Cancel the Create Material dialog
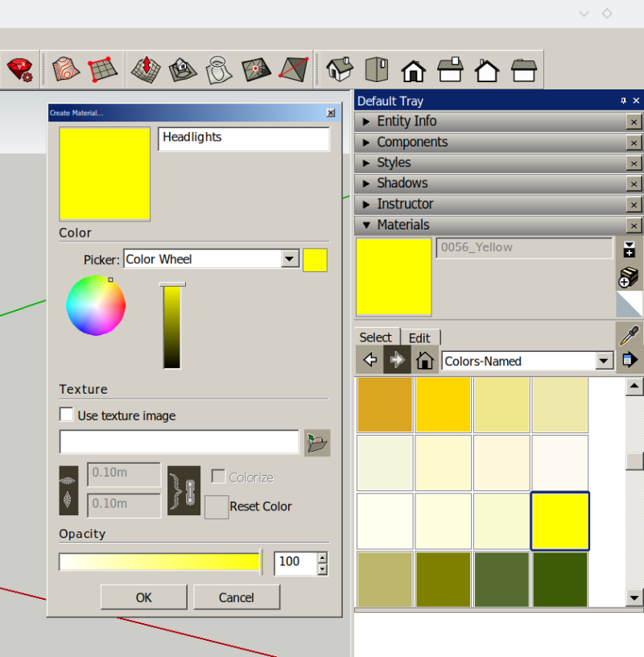This screenshot has height=657, width=644. coord(236,597)
